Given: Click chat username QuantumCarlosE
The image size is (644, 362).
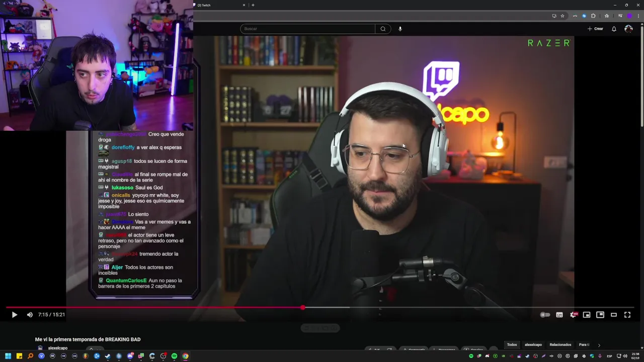Looking at the screenshot, I should (126, 281).
